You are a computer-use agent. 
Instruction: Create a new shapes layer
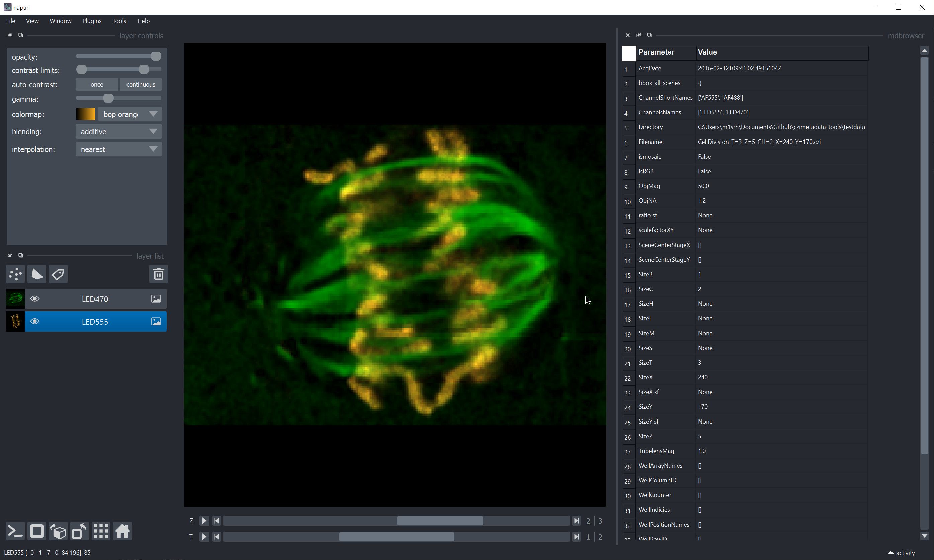coord(37,274)
